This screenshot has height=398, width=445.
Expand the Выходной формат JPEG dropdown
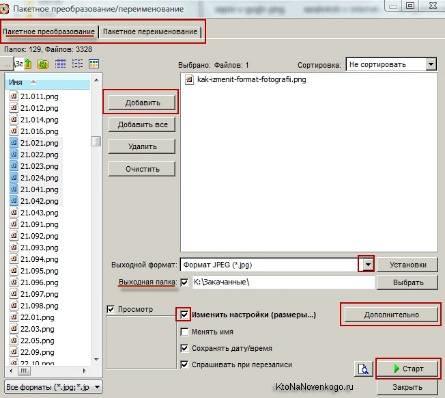tap(368, 265)
